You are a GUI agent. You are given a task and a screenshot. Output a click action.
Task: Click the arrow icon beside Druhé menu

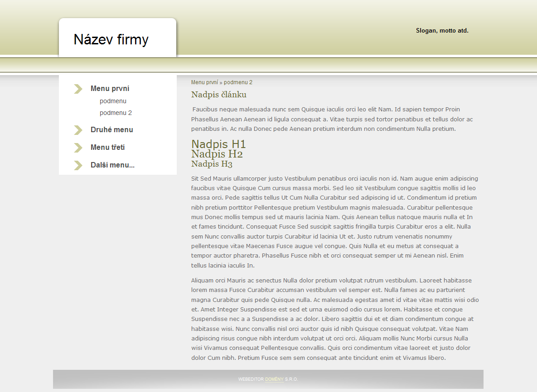click(x=78, y=130)
